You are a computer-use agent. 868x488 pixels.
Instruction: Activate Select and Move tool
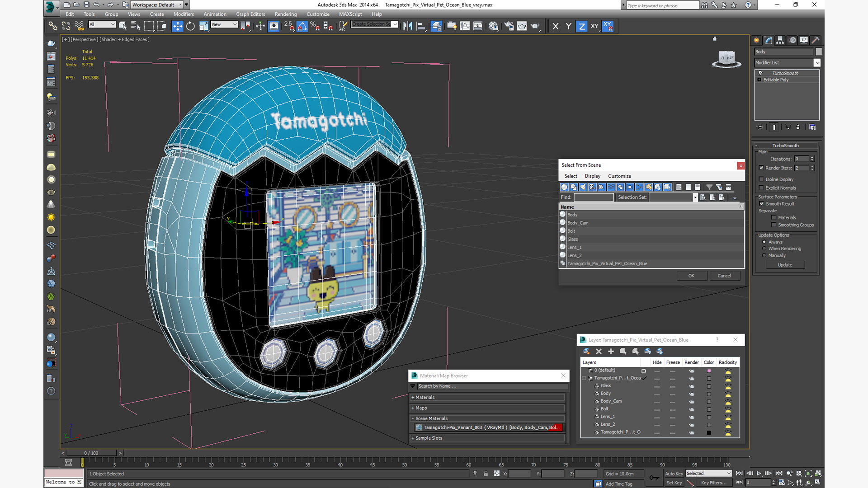click(177, 26)
